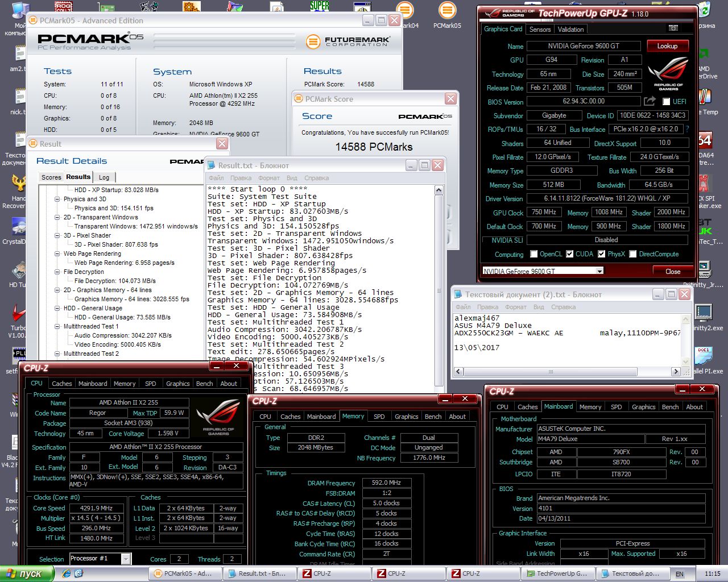Open the Handy Recovery desktop icon
This screenshot has height=582, width=728.
tap(19, 183)
